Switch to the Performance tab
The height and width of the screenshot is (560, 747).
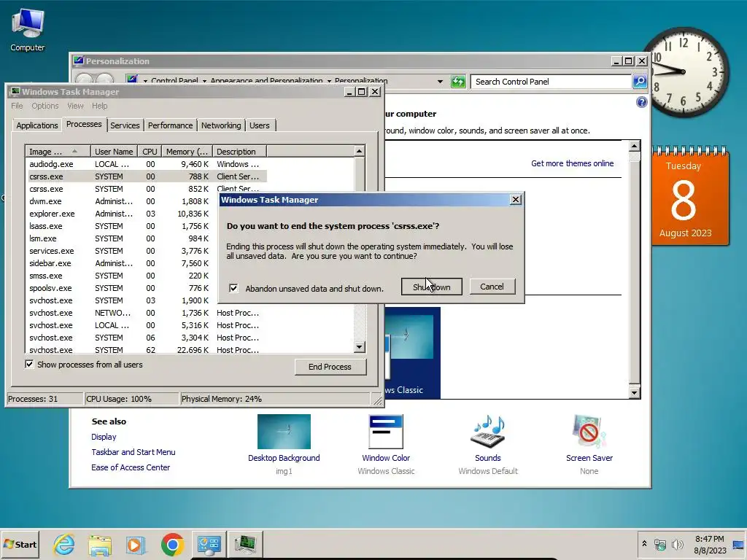point(170,125)
